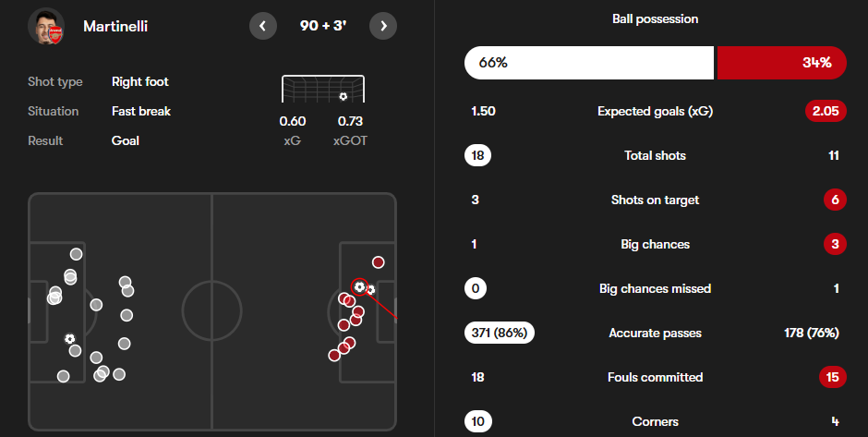Click the ball icon in the goal diagram
Viewport: 868px width, 437px height.
coord(344,96)
